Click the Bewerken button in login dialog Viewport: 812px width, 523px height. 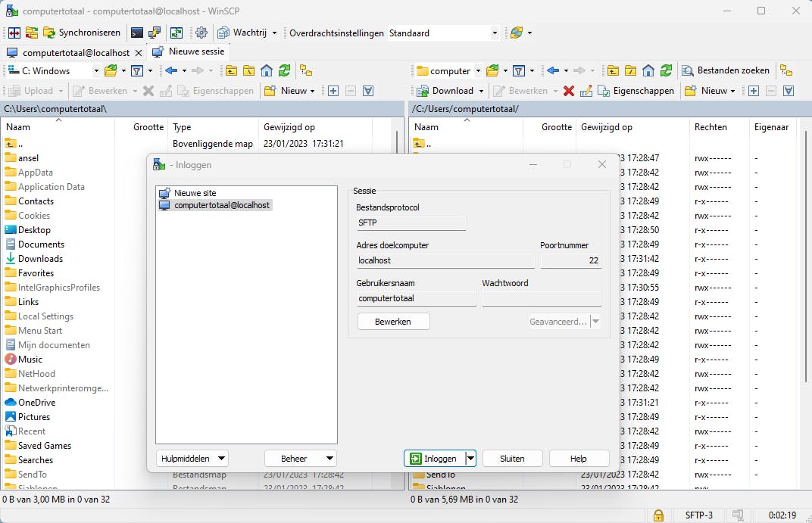393,322
